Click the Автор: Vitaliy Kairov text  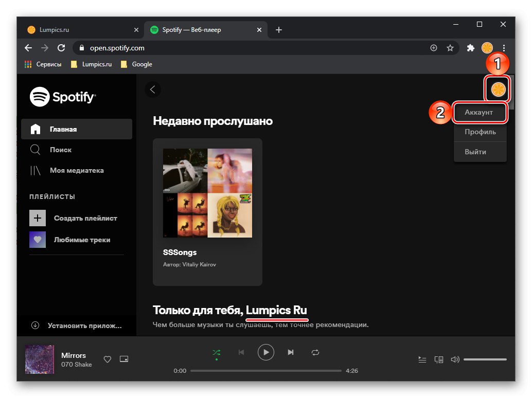189,264
